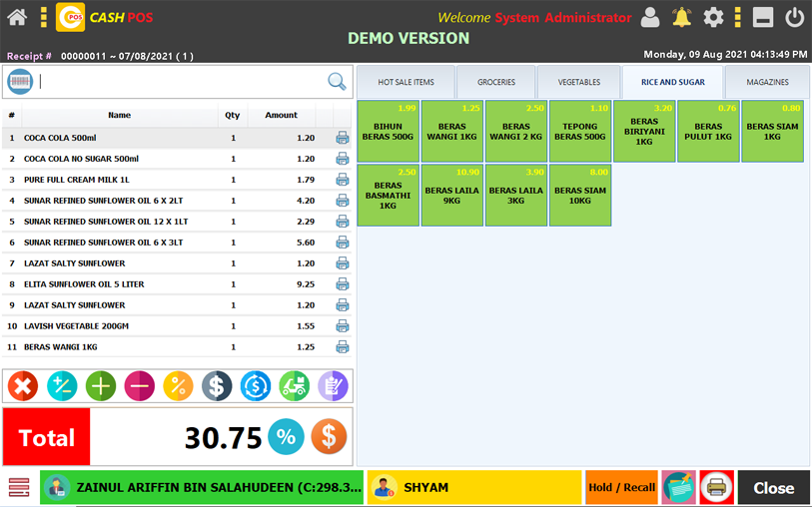812x507 pixels.
Task: Click the blue dollar refresh icon
Action: pos(256,386)
